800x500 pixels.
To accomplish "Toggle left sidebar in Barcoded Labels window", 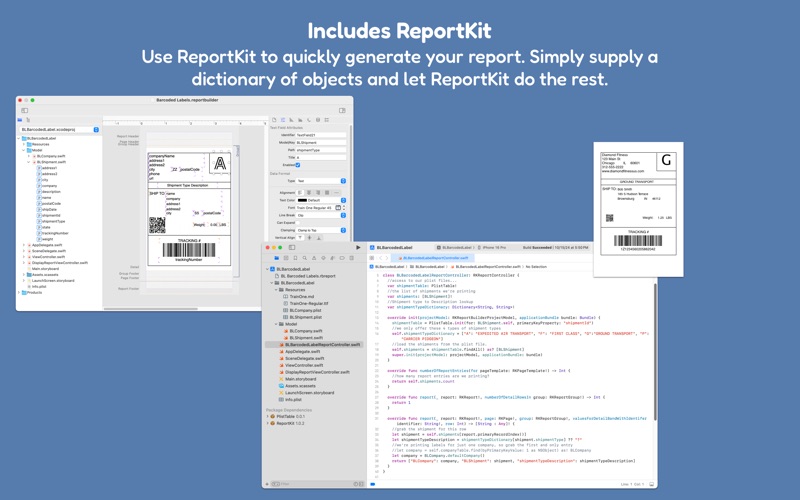I will click(24, 110).
